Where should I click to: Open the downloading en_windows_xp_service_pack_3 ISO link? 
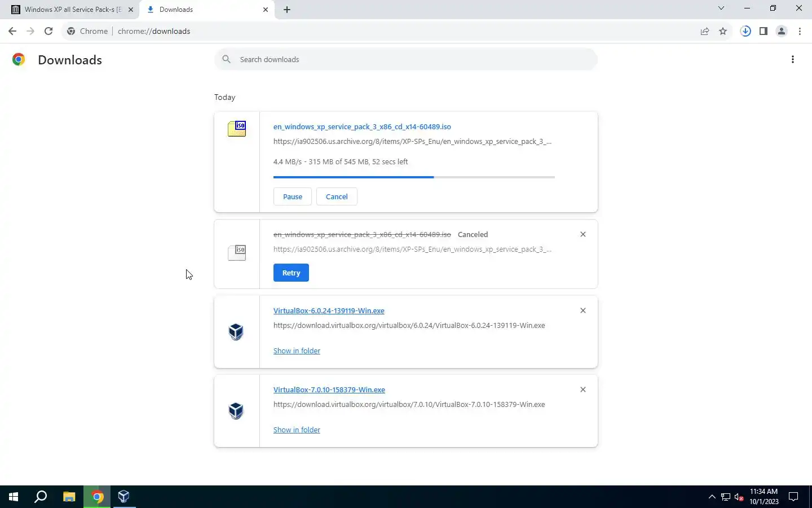pos(362,126)
